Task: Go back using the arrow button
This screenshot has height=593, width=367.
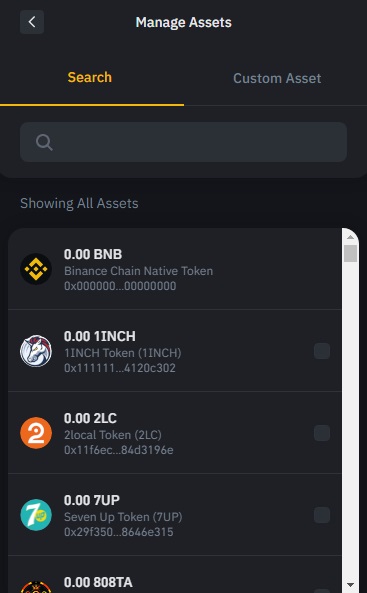Action: tap(32, 22)
